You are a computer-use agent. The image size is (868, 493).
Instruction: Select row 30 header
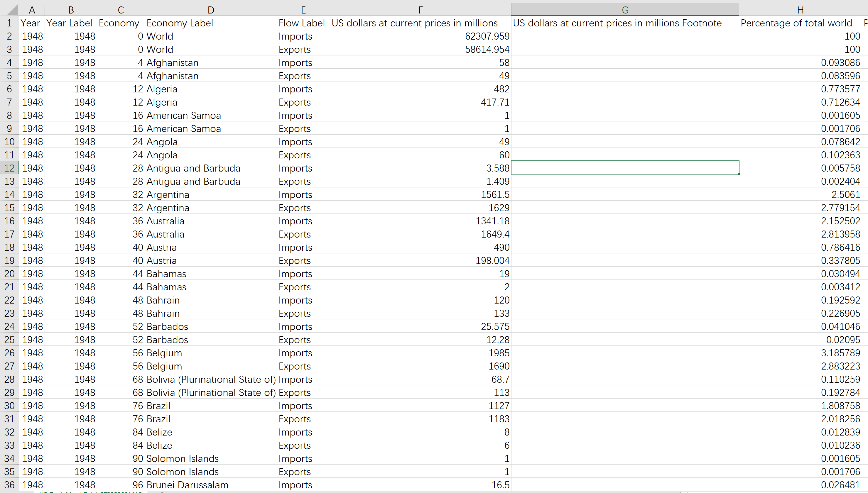click(x=9, y=406)
